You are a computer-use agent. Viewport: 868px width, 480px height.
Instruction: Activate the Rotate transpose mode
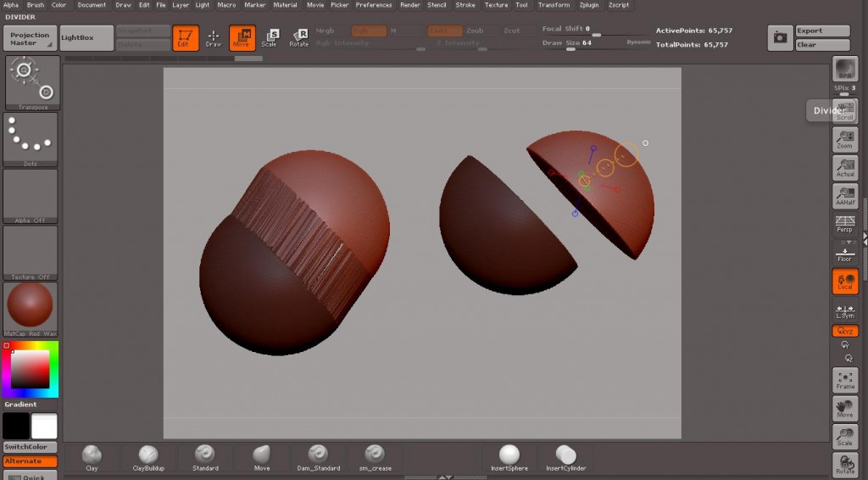299,37
